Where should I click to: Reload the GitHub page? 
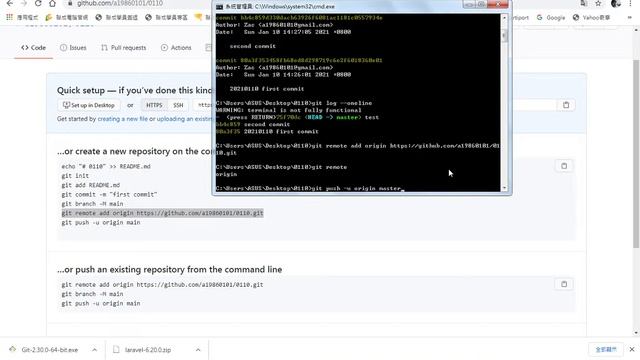tap(38, 3)
